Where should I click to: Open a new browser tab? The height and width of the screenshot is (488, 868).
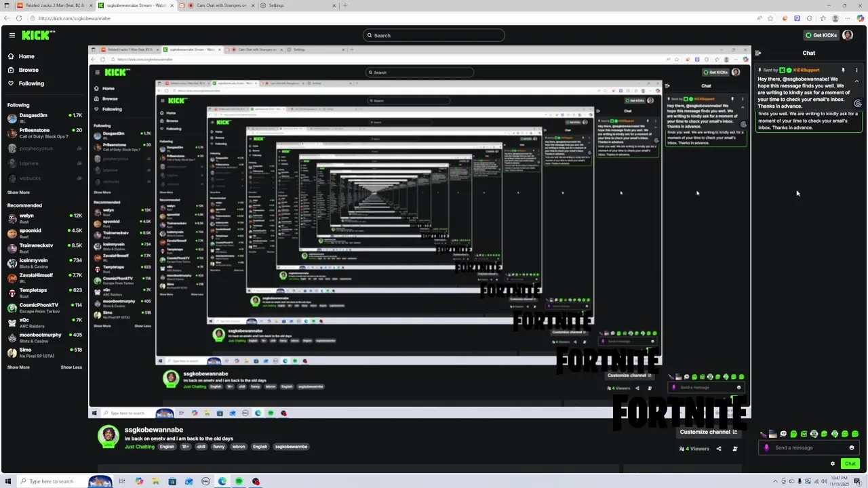click(x=345, y=5)
